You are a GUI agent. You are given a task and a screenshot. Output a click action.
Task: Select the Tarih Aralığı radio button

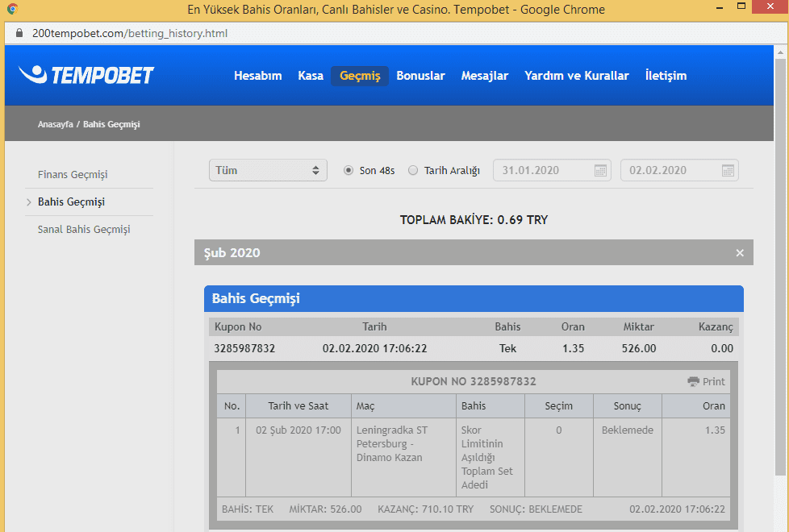coord(413,170)
